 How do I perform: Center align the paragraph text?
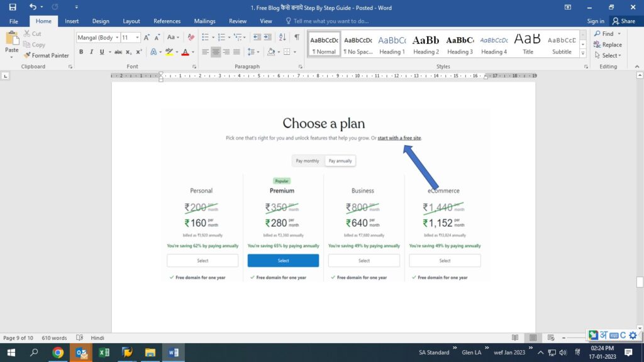pos(216,52)
